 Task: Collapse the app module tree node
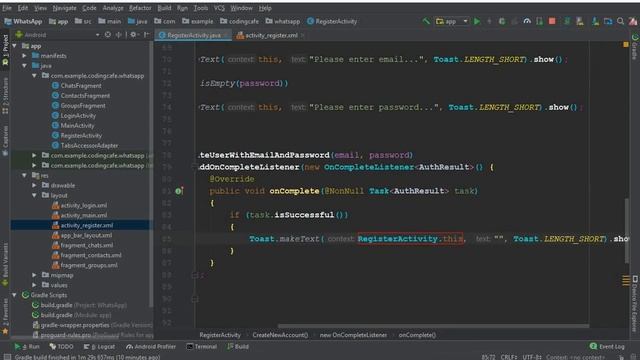tap(15, 46)
